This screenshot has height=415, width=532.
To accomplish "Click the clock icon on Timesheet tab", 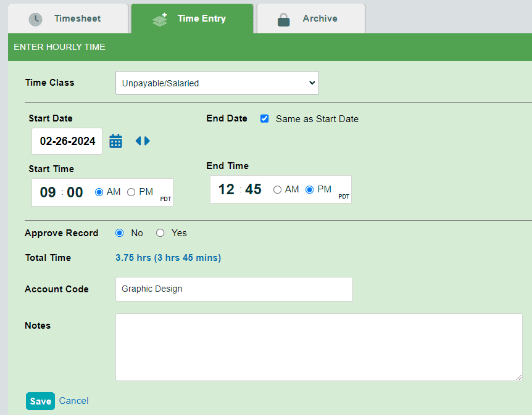I will click(35, 18).
